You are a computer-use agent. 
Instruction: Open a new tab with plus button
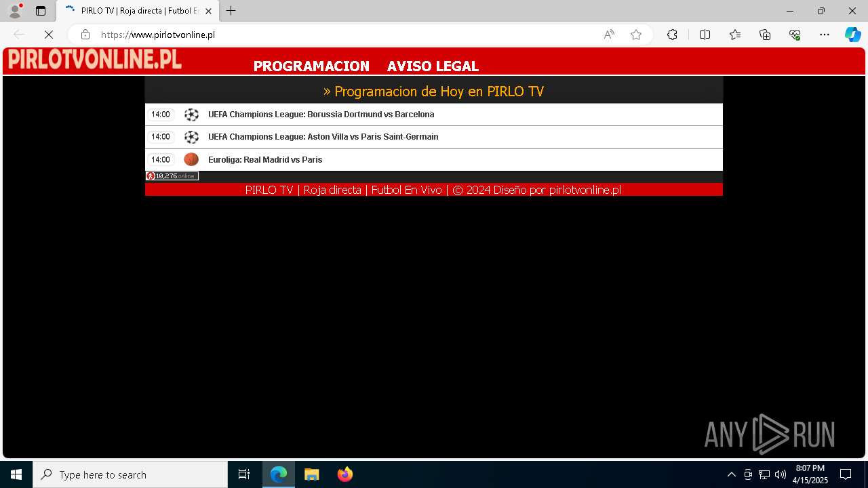pos(231,11)
